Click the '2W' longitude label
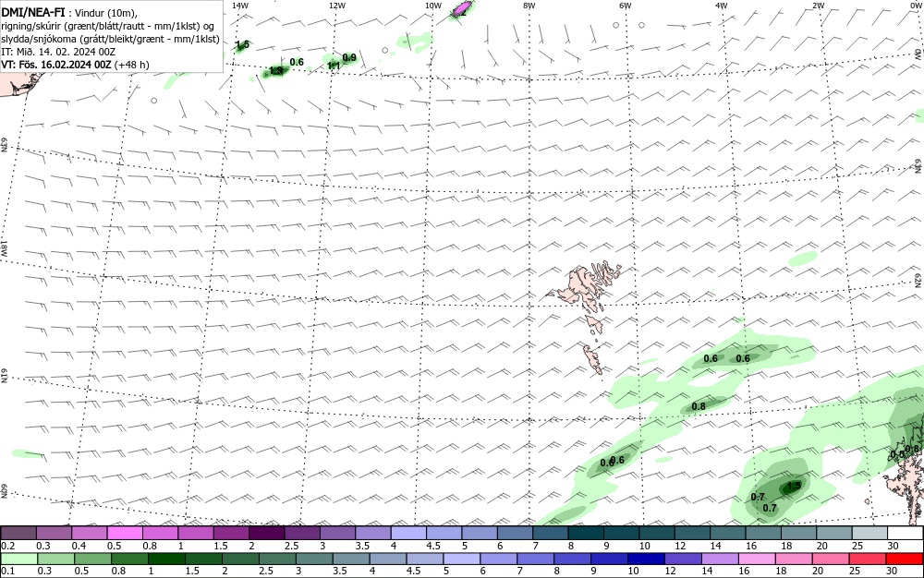Image resolution: width=924 pixels, height=578 pixels. click(x=818, y=6)
